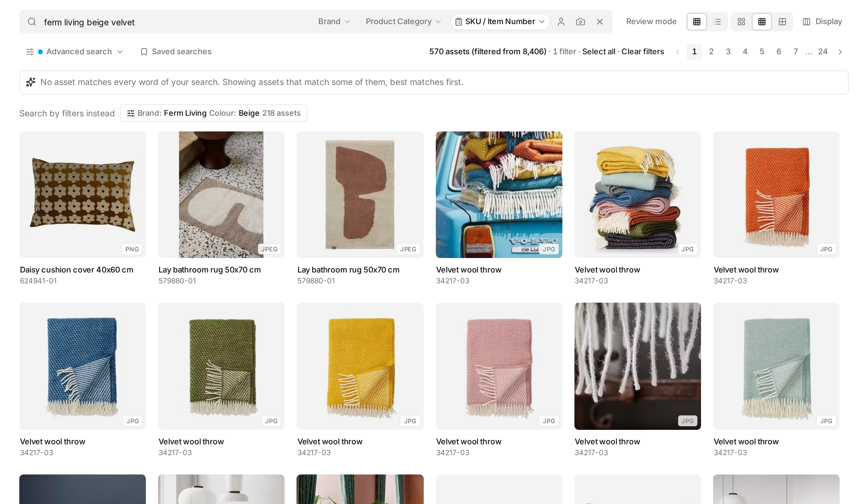This screenshot has height=504, width=868.
Task: Apply Ferm Living Beige filter suggestion
Action: (x=214, y=113)
